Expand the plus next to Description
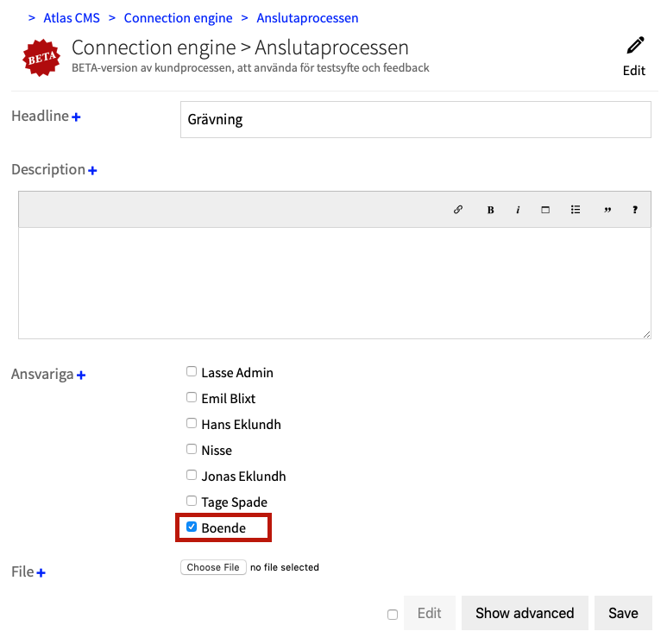667x644 pixels. (92, 171)
